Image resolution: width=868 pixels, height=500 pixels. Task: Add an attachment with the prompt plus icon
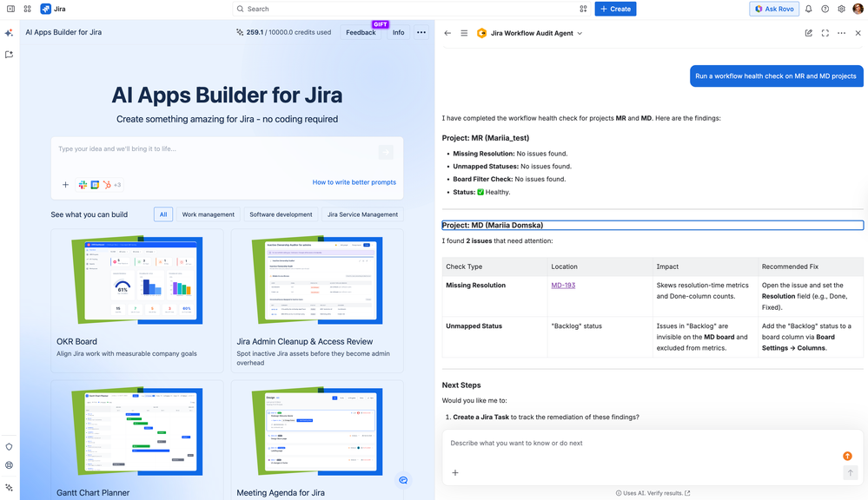pyautogui.click(x=65, y=185)
